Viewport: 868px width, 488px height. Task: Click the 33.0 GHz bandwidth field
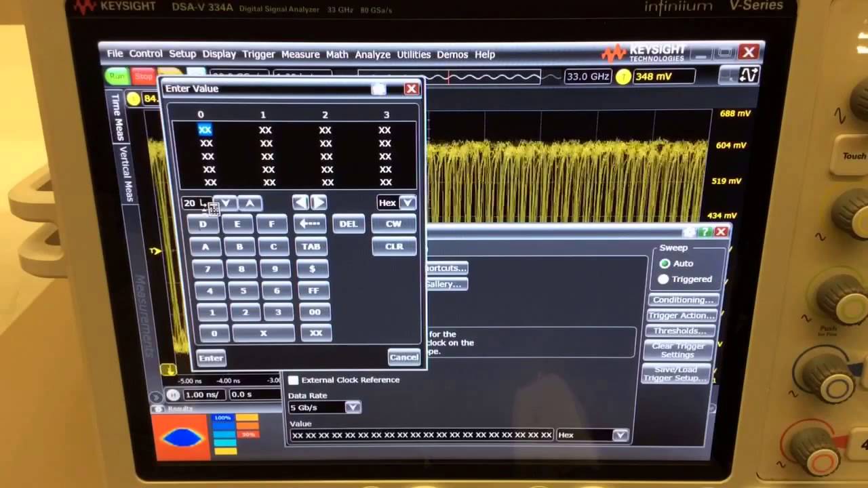[588, 77]
